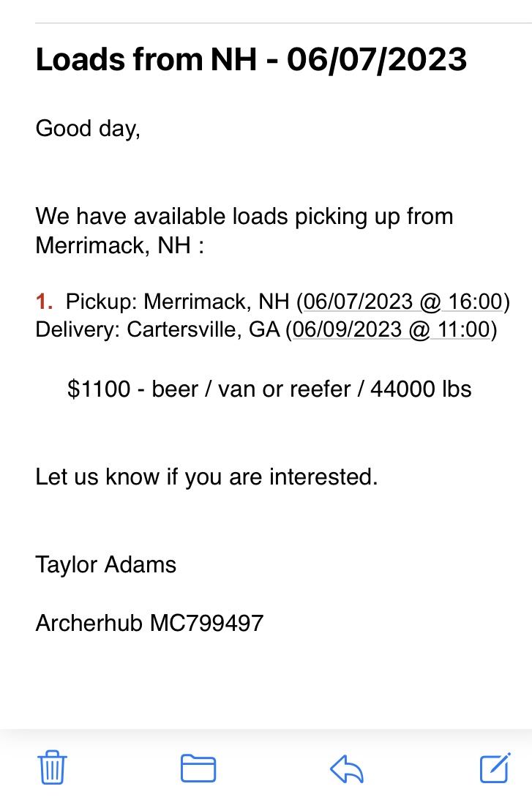The width and height of the screenshot is (532, 800).
Task: Tap the Good day greeting text
Action: (88, 129)
